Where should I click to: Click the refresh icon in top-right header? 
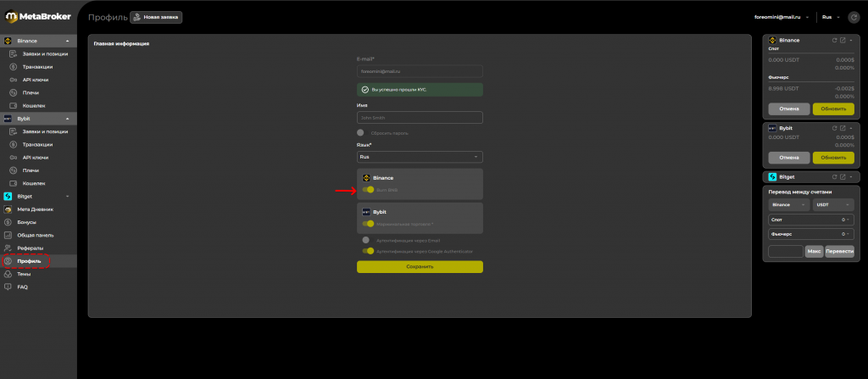coord(854,17)
